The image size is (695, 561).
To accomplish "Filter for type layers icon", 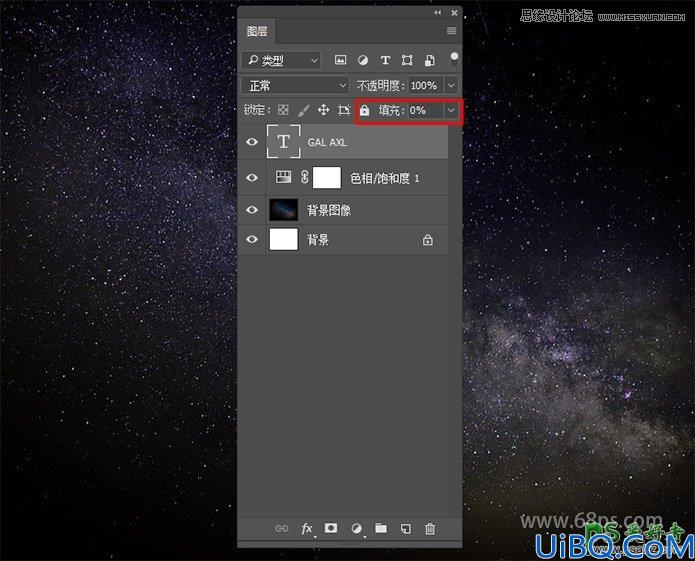I will tap(385, 60).
